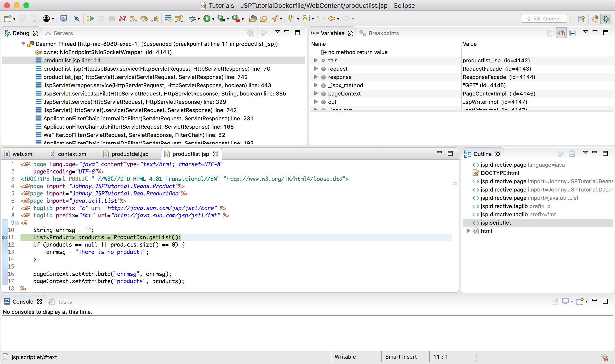Image resolution: width=615 pixels, height=364 pixels.
Task: Click the Resume debug button
Action: 90,19
